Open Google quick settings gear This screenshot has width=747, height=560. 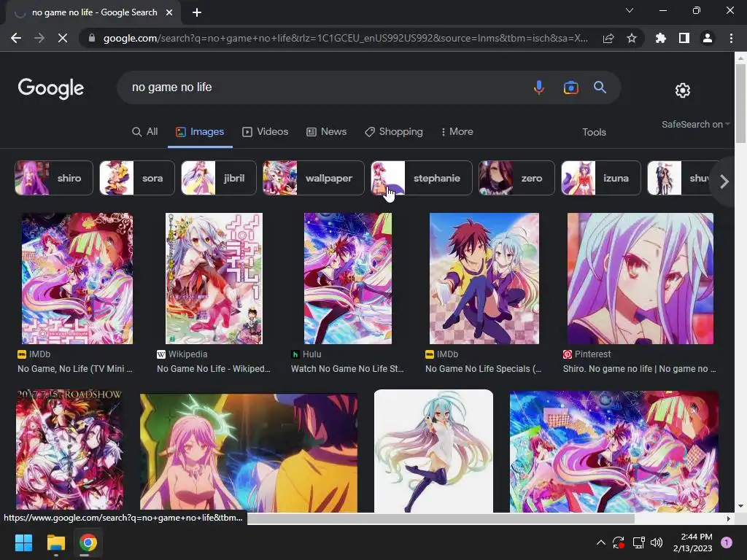pos(682,90)
